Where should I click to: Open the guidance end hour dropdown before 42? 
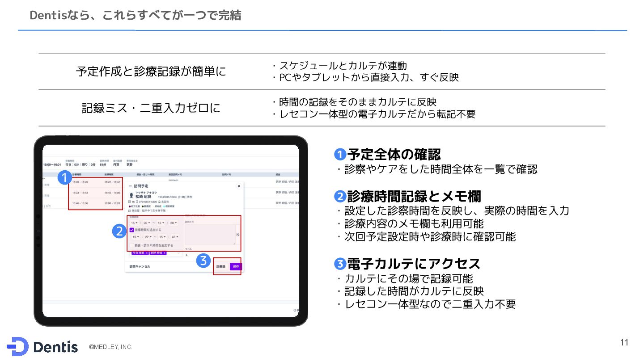(x=162, y=237)
